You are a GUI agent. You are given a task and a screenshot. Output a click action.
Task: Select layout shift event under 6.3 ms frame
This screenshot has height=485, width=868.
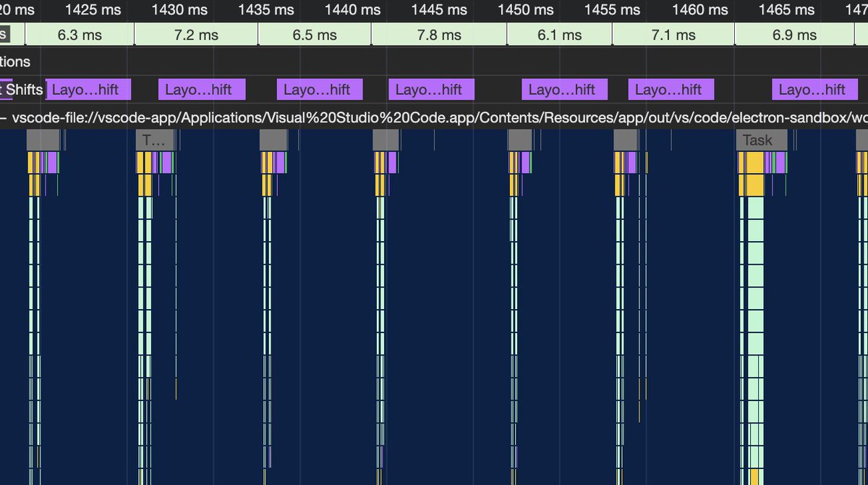click(x=88, y=90)
